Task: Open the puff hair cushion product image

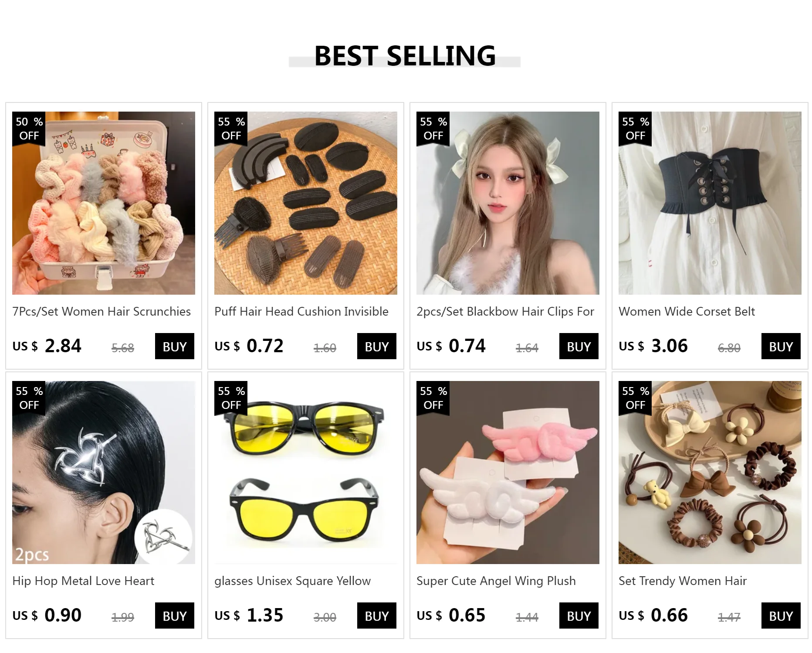Action: (x=306, y=203)
